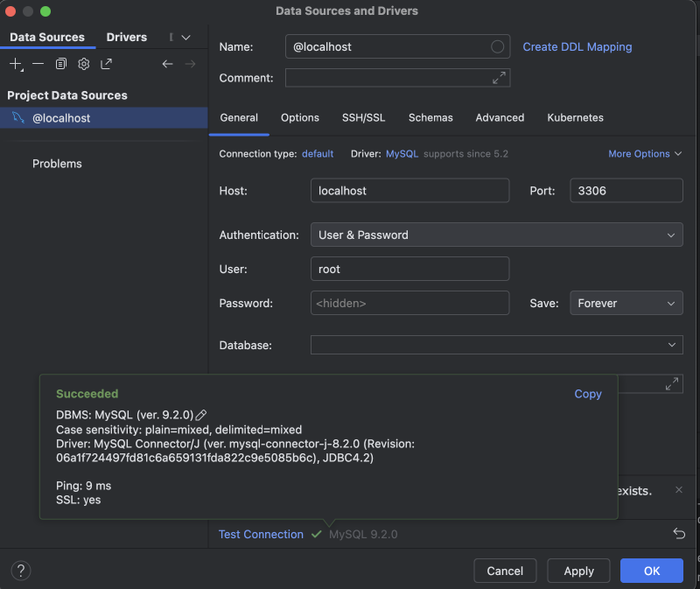Switch to Drivers tab
Image resolution: width=700 pixels, height=589 pixels.
(x=126, y=37)
